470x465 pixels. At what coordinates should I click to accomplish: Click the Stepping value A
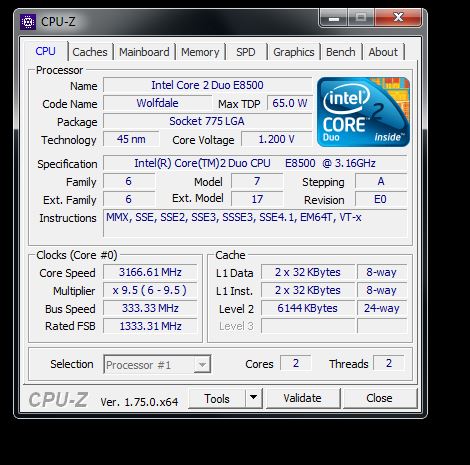381,181
